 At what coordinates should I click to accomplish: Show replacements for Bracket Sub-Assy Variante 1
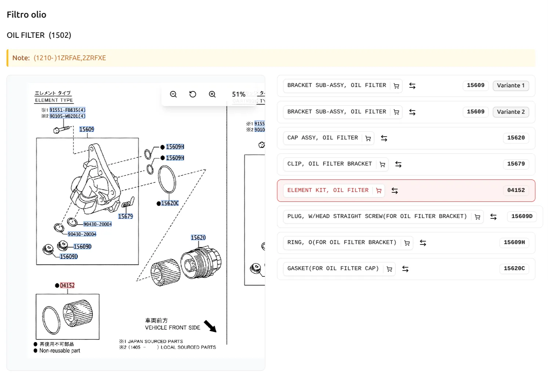[412, 86]
